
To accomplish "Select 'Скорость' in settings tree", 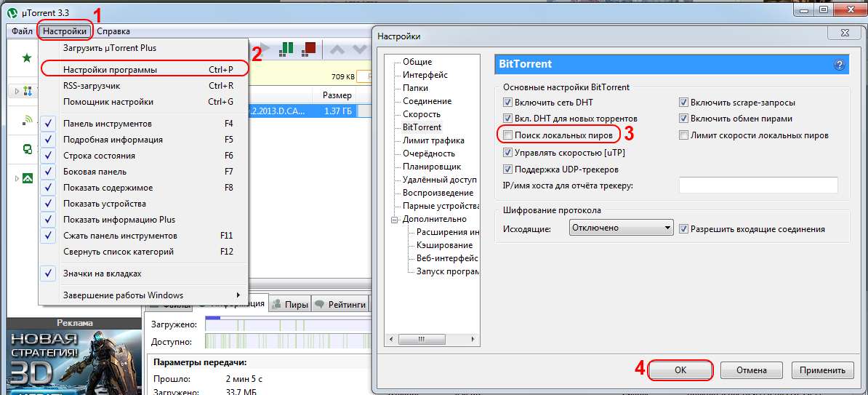I will pyautogui.click(x=422, y=114).
